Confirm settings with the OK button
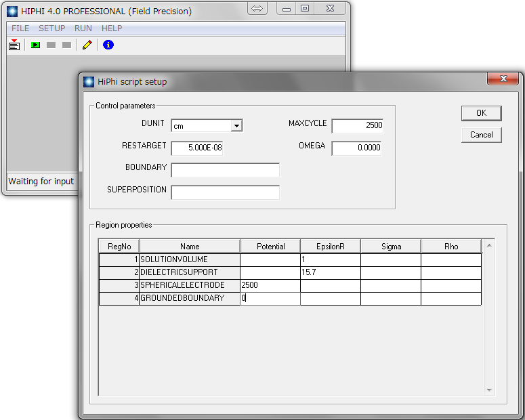This screenshot has height=420, width=525. coord(481,113)
